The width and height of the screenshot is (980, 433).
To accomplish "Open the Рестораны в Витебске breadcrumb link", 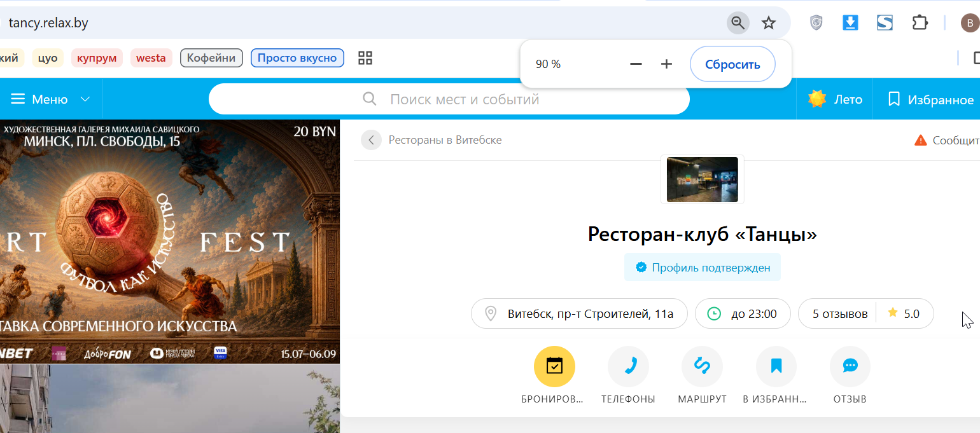I will coord(445,140).
